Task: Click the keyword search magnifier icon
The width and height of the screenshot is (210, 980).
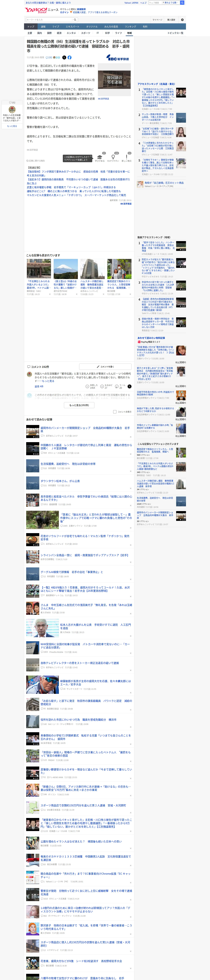Action: click(x=75, y=20)
